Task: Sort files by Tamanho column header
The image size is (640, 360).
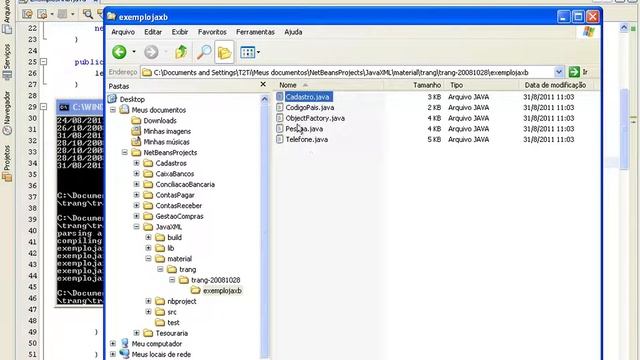Action: point(413,85)
